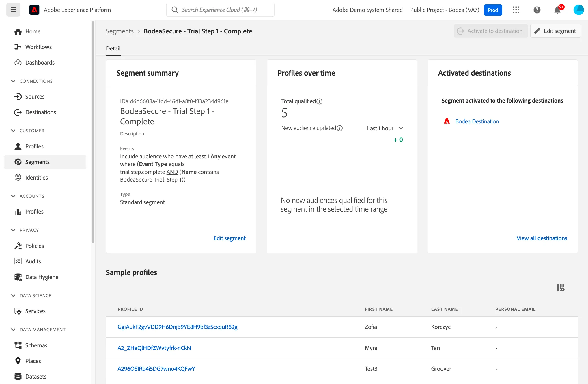This screenshot has height=384, width=588.
Task: Collapse the CUSTOMER section
Action: click(28, 131)
